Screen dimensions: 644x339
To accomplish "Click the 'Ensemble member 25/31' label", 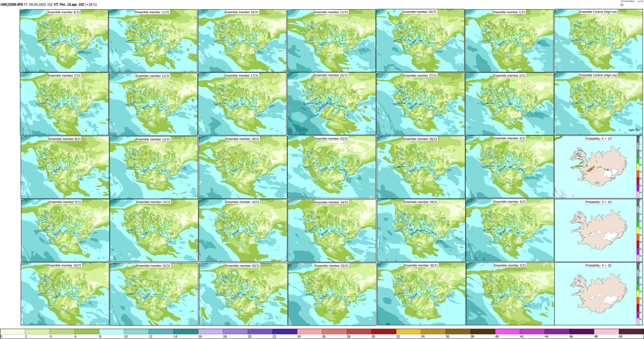I will coord(332,265).
